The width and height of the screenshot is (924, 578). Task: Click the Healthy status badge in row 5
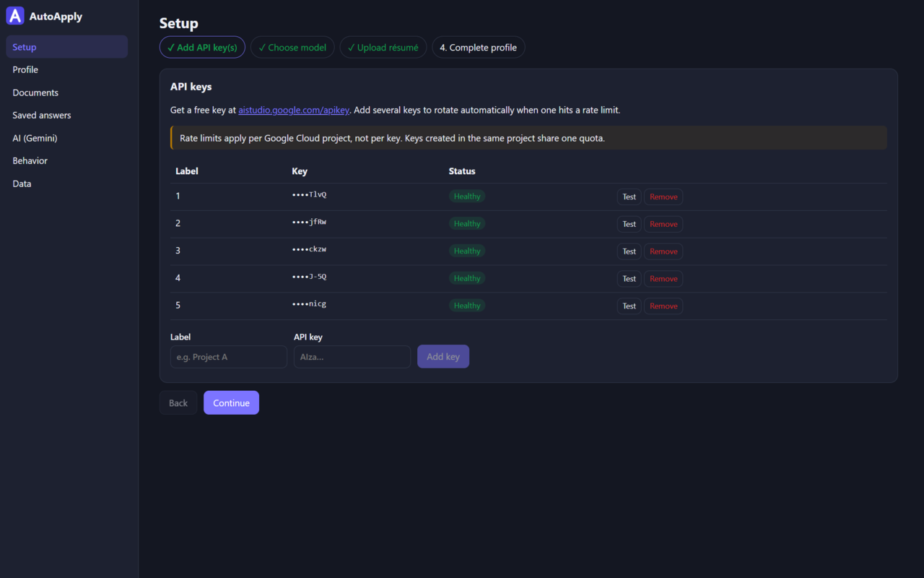(467, 306)
